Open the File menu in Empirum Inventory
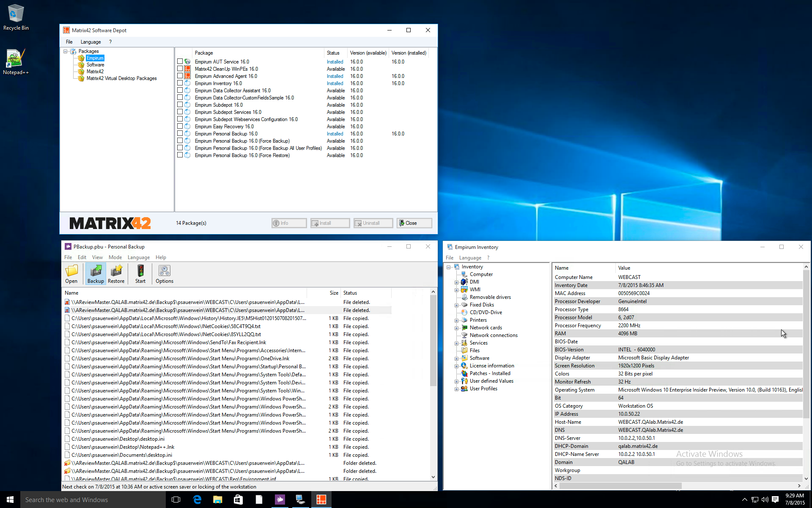Viewport: 812px width, 508px height. click(450, 258)
